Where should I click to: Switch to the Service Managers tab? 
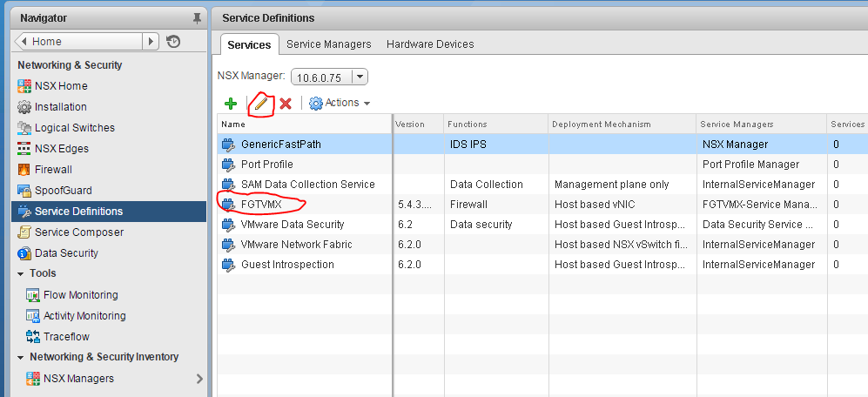pos(329,44)
